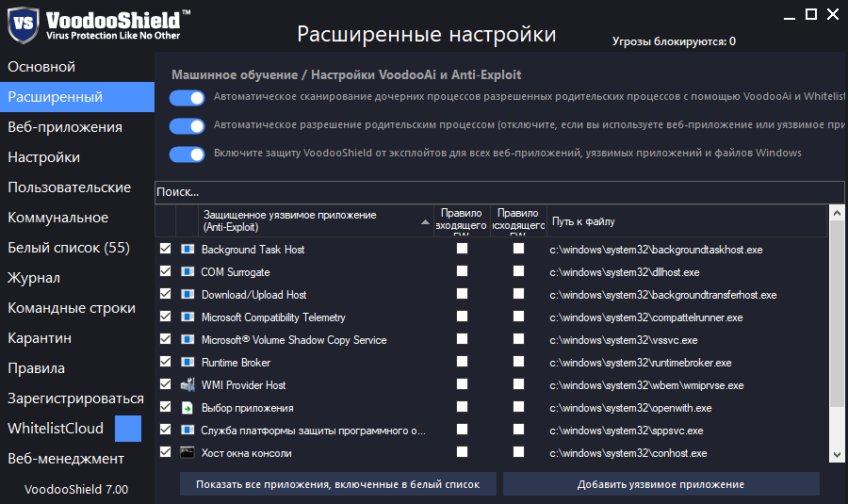The height and width of the screenshot is (504, 848).
Task: Open Зарегистрироваться section
Action: tap(77, 398)
